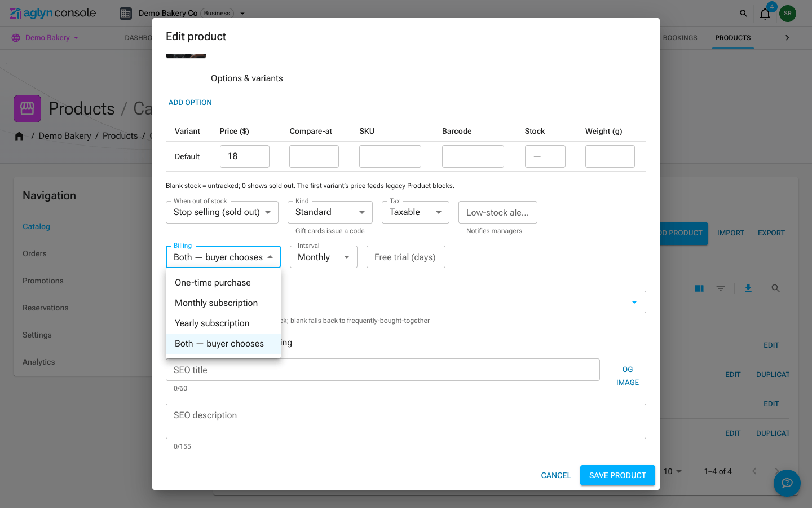Open SR user avatar menu
Viewport: 812px width, 508px height.
click(x=788, y=13)
